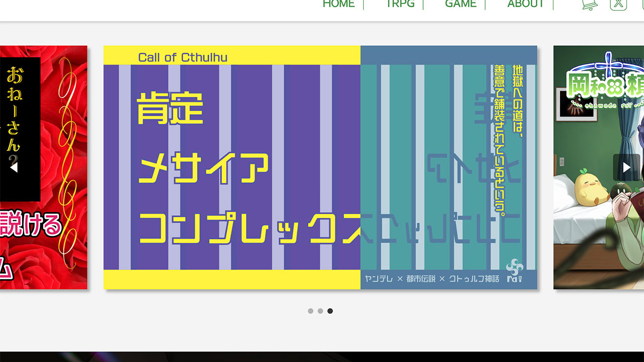Select the first carousel dot

pyautogui.click(x=310, y=311)
